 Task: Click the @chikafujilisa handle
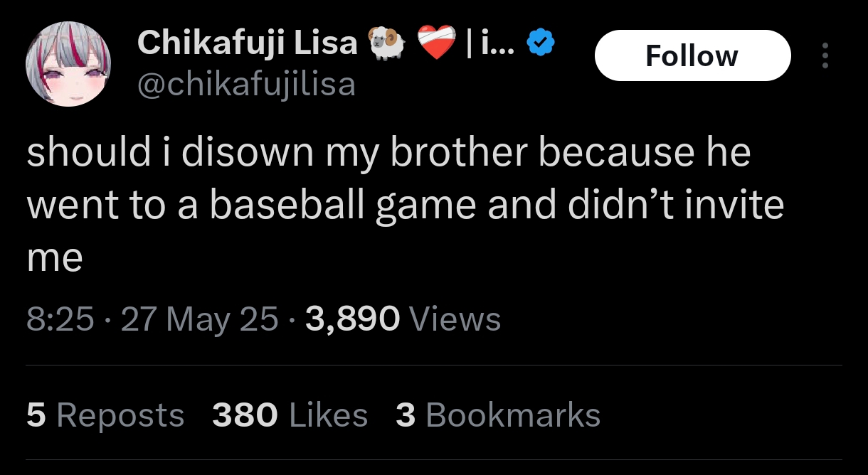click(246, 85)
